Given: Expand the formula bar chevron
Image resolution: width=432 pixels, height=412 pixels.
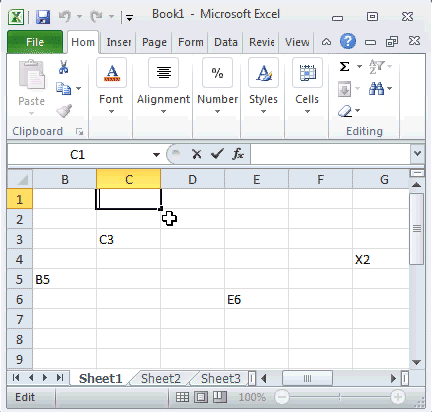Looking at the screenshot, I should point(417,154).
